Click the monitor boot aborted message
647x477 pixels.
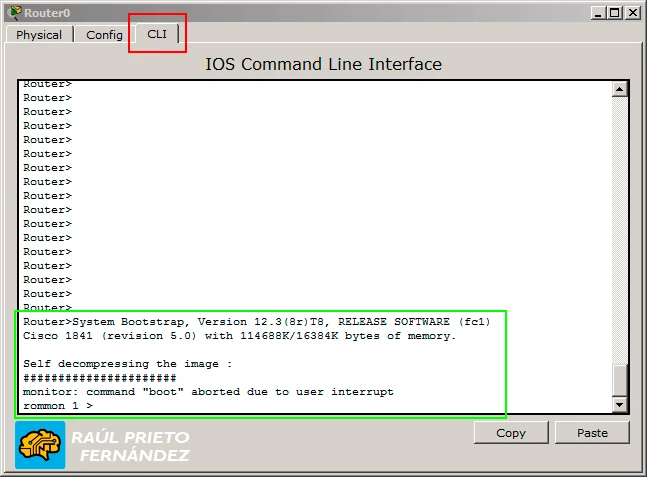pyautogui.click(x=208, y=392)
